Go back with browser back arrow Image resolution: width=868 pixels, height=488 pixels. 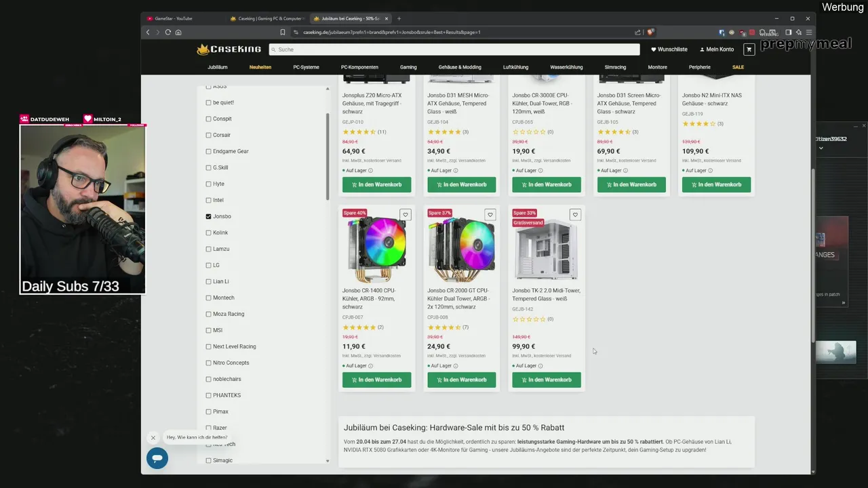pyautogui.click(x=148, y=32)
